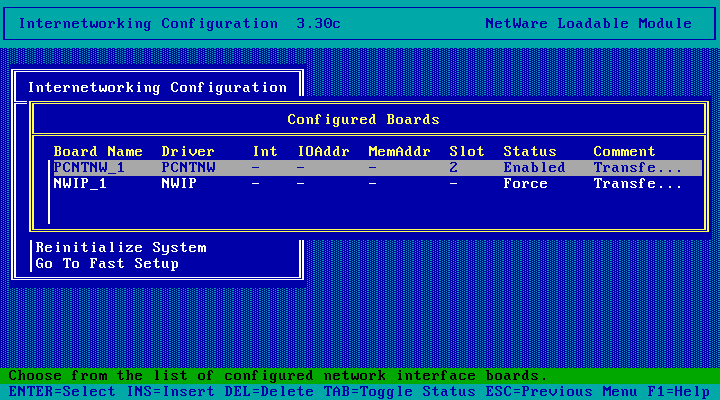
Task: Click the Int column header
Action: tap(265, 152)
